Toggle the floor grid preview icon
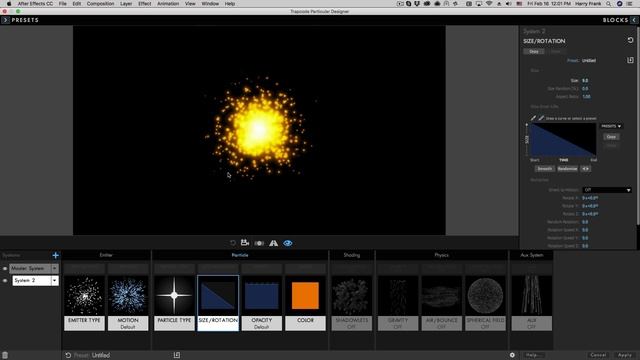 tap(273, 243)
